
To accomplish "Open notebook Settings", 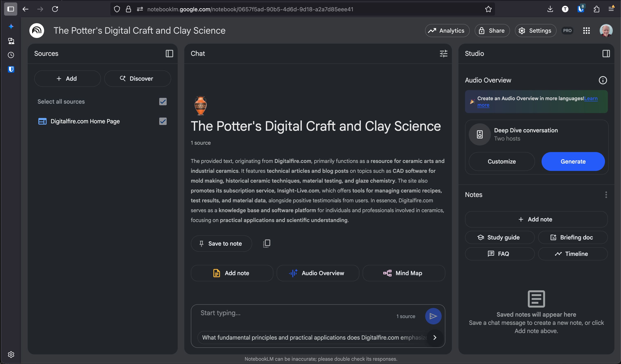I will tap(535, 31).
